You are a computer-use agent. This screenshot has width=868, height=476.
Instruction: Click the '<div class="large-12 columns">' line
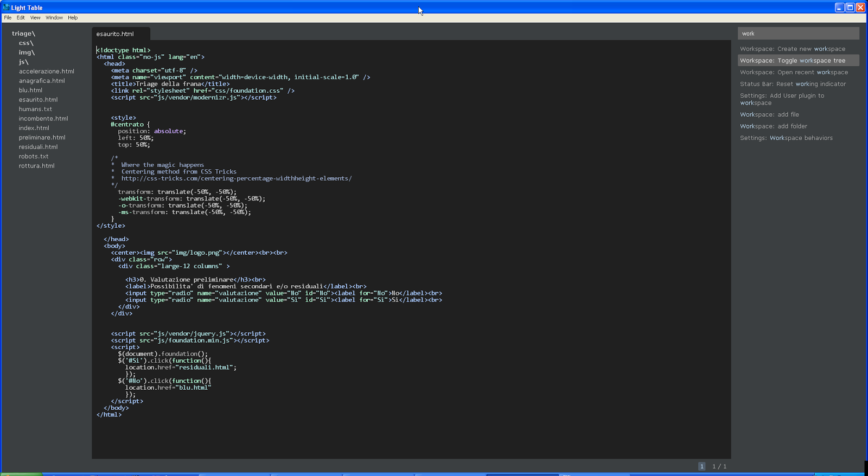(174, 266)
